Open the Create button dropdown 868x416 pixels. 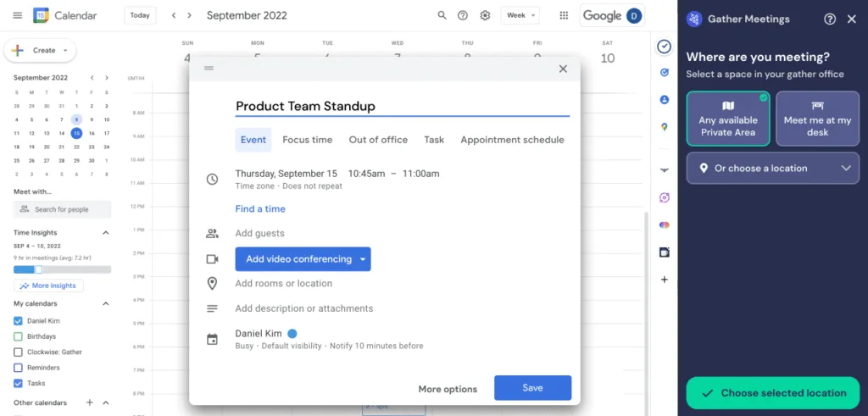point(65,50)
